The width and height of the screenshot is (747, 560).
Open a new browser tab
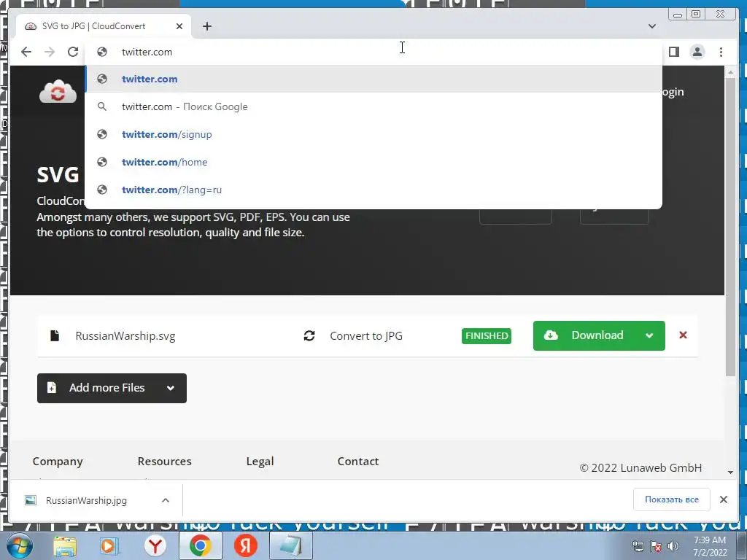click(x=206, y=26)
